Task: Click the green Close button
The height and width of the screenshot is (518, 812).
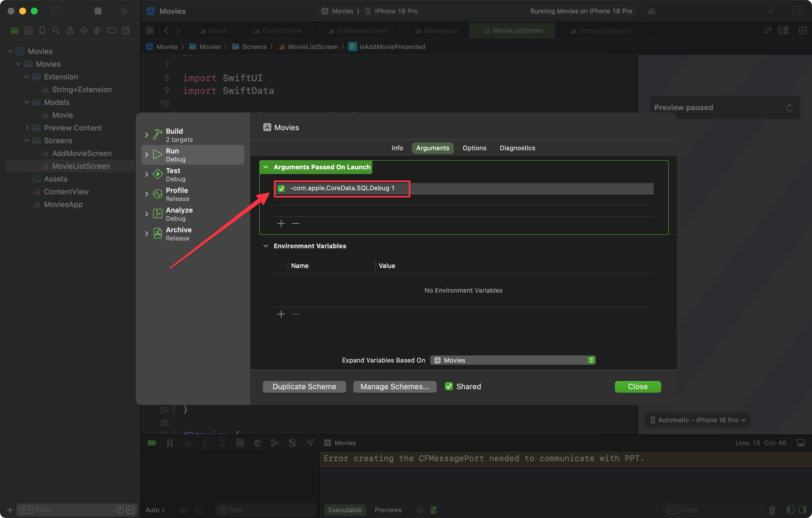Action: (637, 387)
